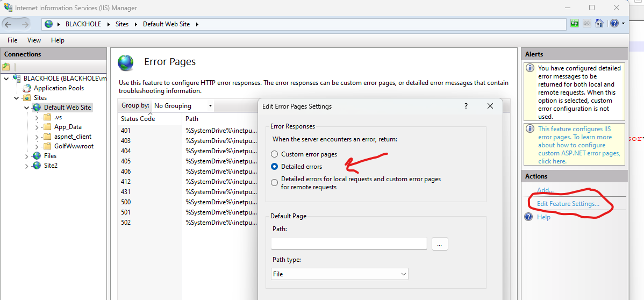
Task: Click the IIS Manager title bar icon
Action: point(8,8)
